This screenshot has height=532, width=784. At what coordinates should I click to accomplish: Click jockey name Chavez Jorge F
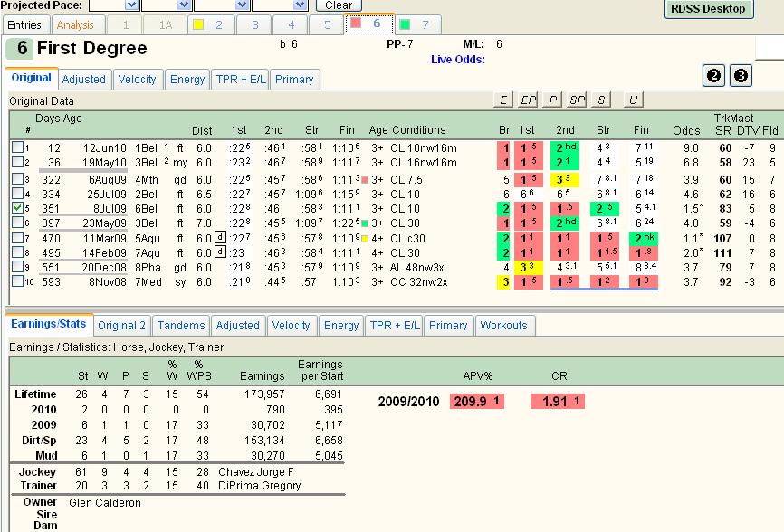point(256,472)
